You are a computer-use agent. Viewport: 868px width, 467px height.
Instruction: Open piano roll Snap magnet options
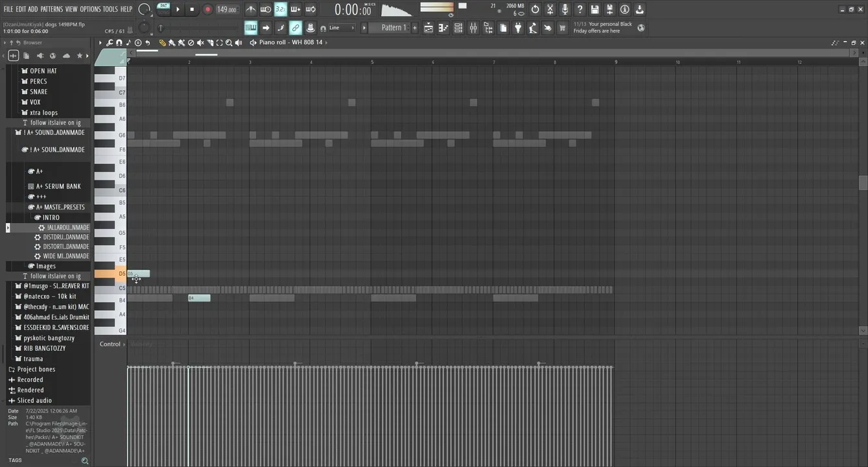coord(119,43)
